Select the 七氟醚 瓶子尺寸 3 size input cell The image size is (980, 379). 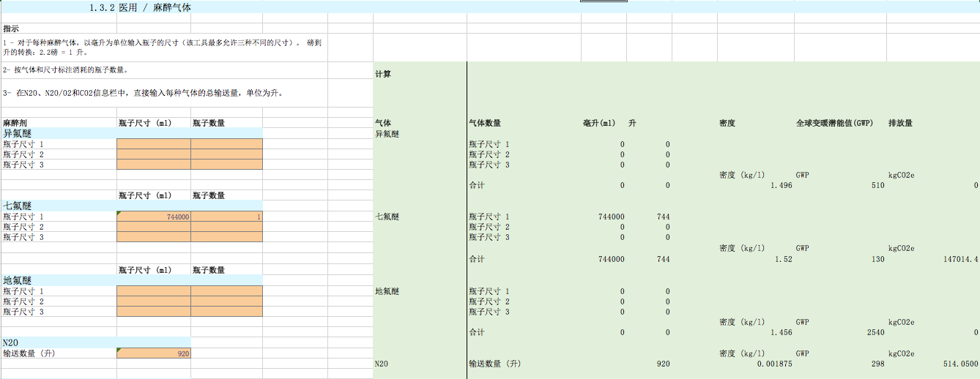(x=154, y=237)
